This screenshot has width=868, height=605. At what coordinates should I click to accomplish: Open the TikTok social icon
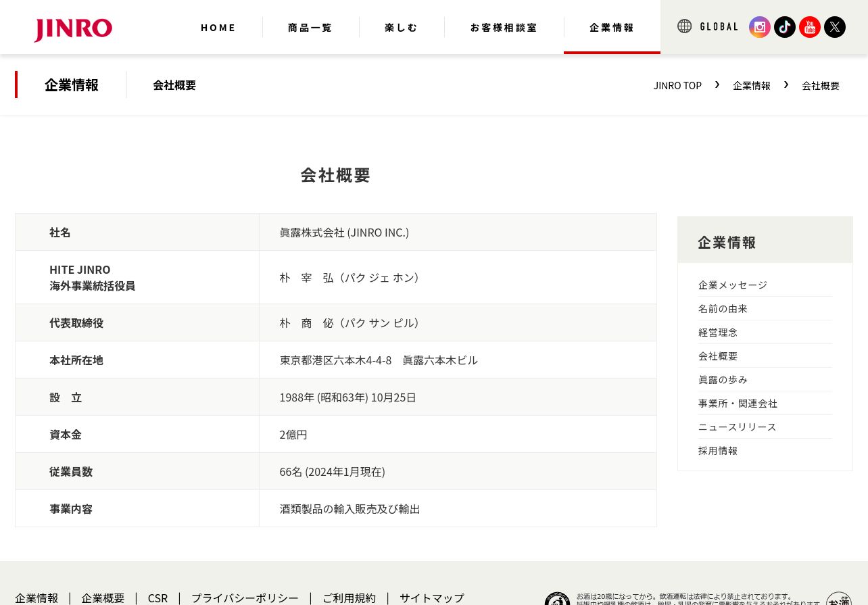click(x=785, y=27)
